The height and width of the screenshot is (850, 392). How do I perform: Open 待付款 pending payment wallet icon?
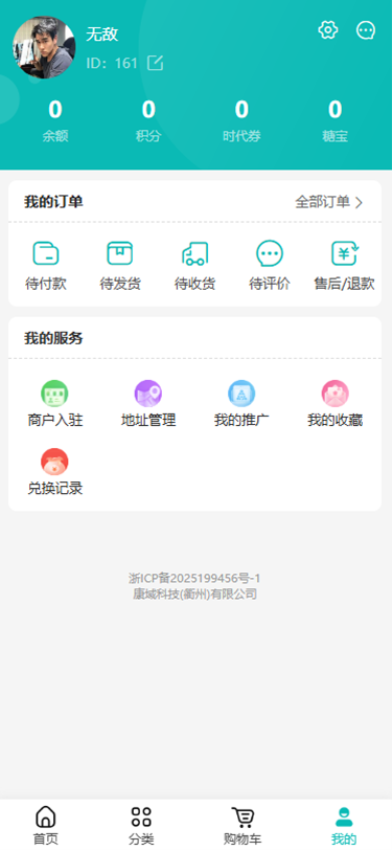[x=46, y=253]
